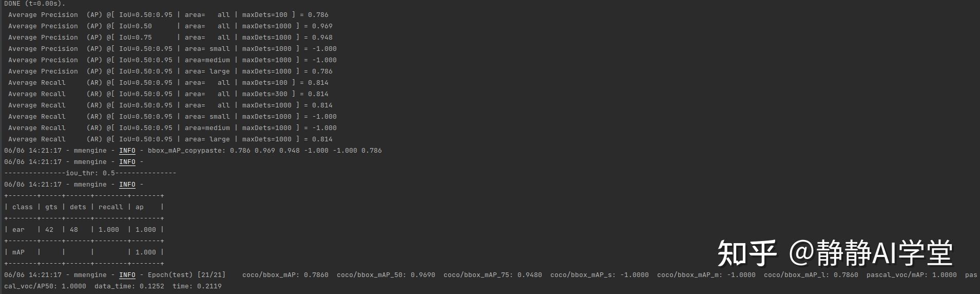Screen dimensions: 980x294
Task: Click the 知乎 watermark text
Action: click(747, 253)
